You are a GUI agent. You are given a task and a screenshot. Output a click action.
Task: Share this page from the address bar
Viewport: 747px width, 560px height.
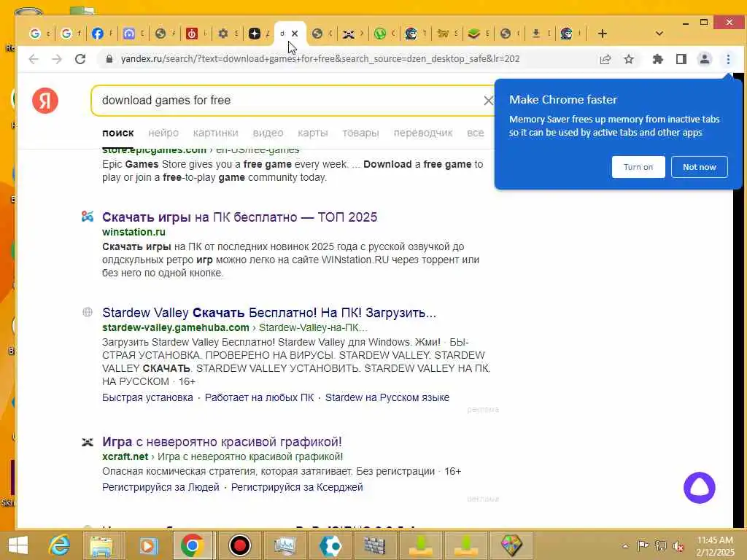point(605,59)
